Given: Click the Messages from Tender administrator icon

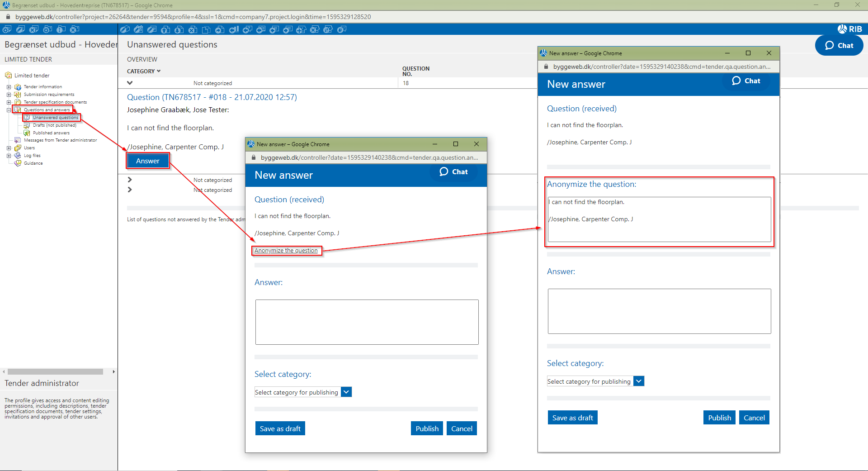Looking at the screenshot, I should click(x=18, y=140).
